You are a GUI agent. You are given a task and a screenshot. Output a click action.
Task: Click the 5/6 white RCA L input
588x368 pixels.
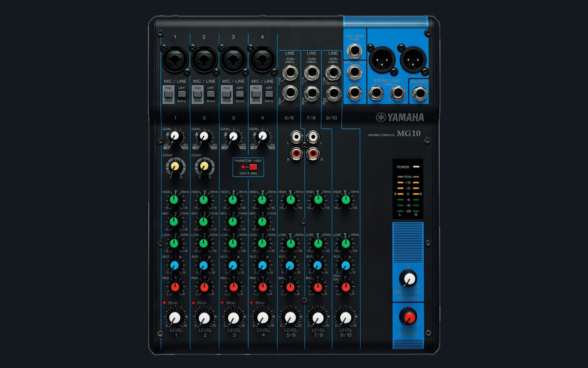click(296, 137)
